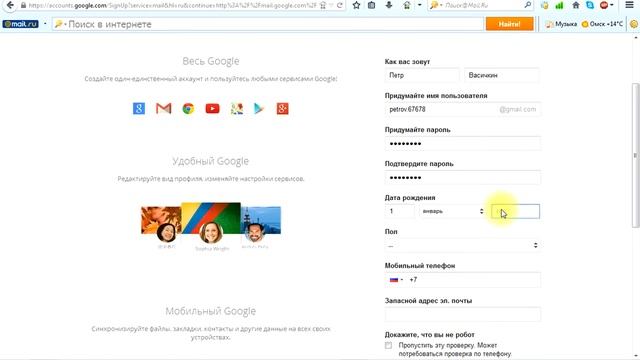Image resolution: width=640 pixels, height=360 pixels.
Task: Click the 'Весь Google' heading text
Action: [211, 61]
